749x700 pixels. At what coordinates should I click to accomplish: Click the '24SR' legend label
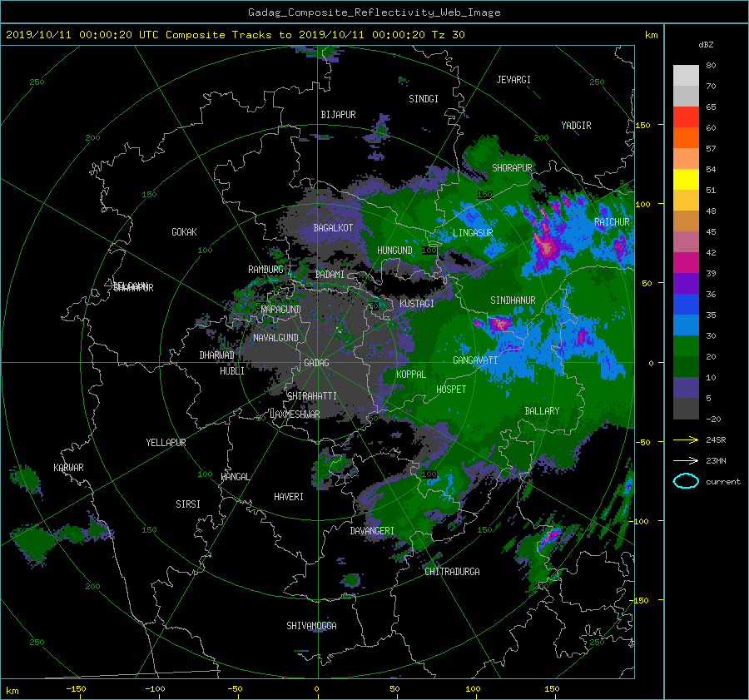pyautogui.click(x=716, y=439)
